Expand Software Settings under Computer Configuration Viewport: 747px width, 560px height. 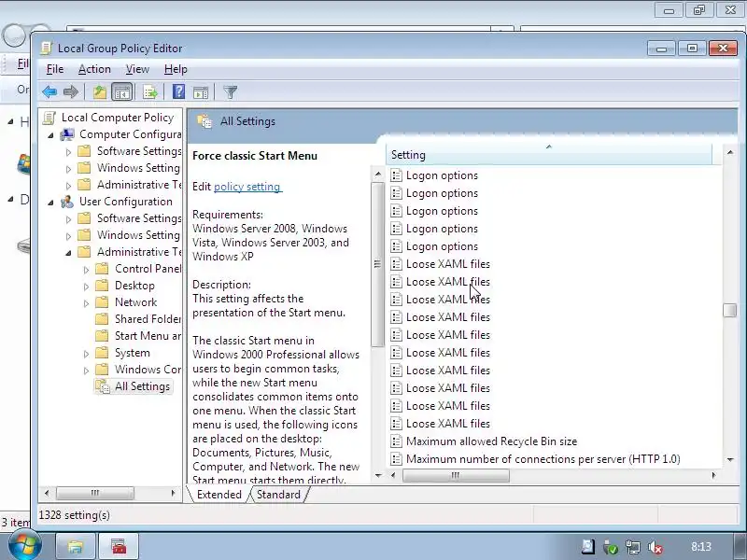point(68,152)
